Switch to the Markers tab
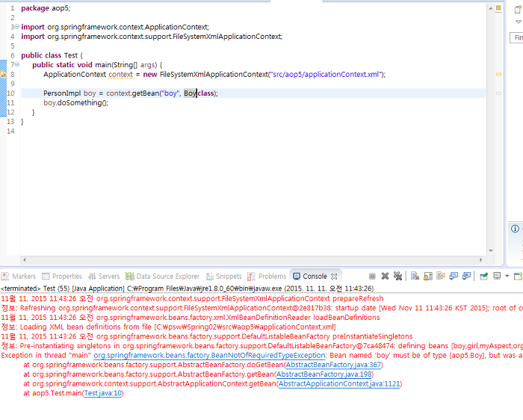The height and width of the screenshot is (420, 523). coord(19,277)
